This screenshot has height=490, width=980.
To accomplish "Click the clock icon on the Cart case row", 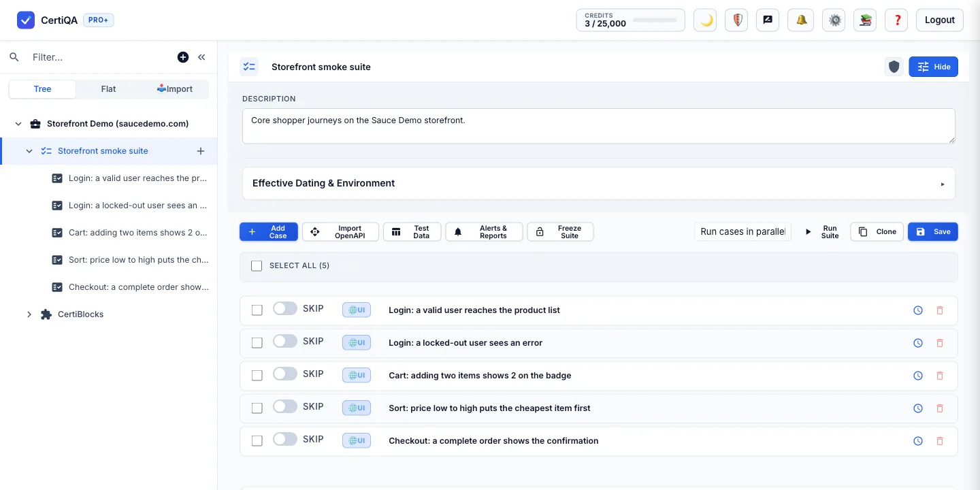I will (918, 376).
